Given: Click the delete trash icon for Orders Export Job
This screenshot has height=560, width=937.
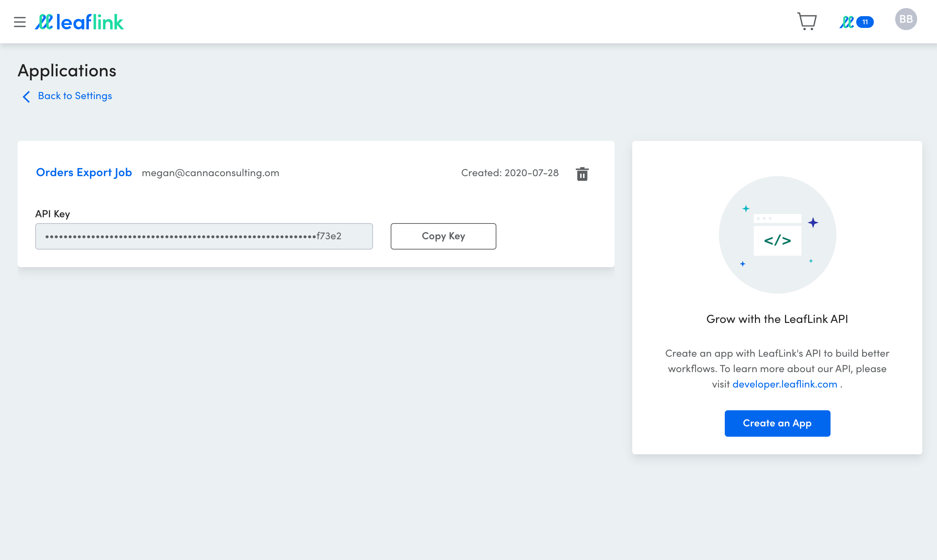Looking at the screenshot, I should click(582, 173).
